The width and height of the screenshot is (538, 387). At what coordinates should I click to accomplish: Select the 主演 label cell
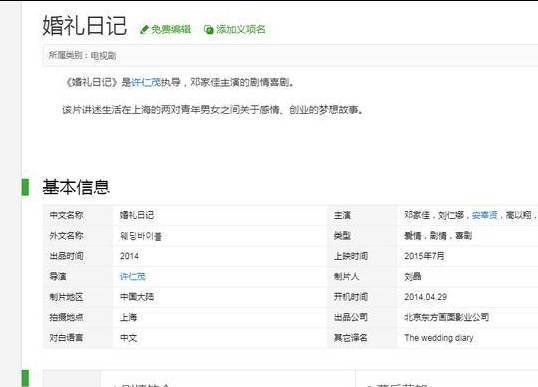(342, 215)
